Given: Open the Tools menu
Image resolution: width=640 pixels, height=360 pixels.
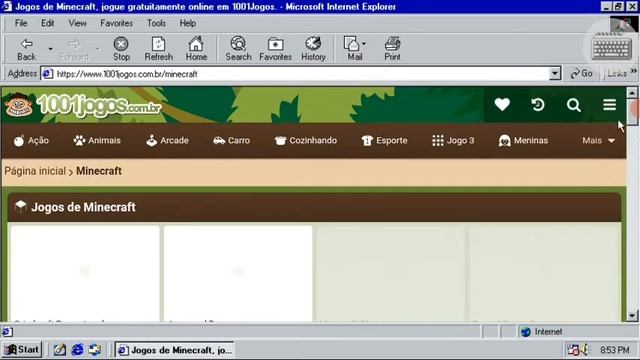Looking at the screenshot, I should click(x=156, y=23).
